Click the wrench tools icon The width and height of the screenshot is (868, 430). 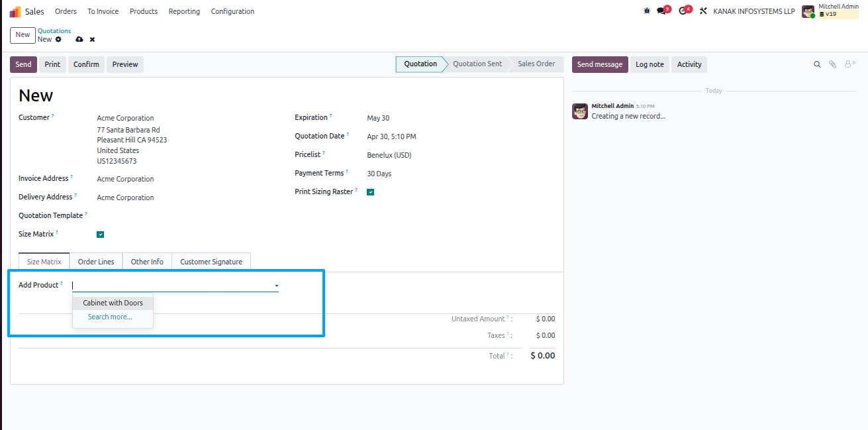coord(703,11)
